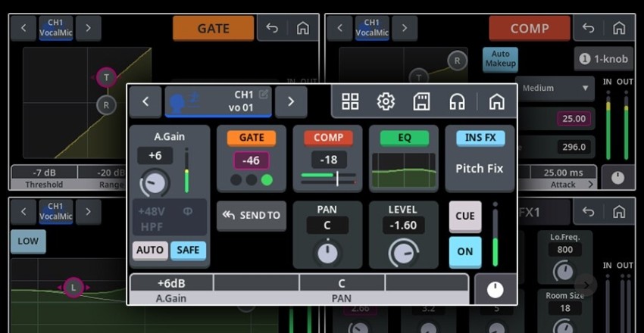644x333 pixels.
Task: Go to next channel with right chevron
Action: tap(291, 101)
